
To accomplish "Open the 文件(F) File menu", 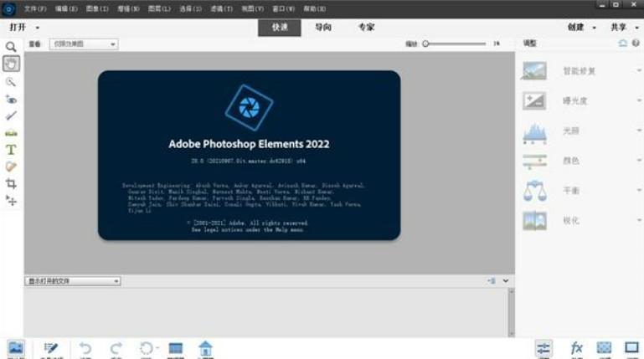I will tap(35, 8).
